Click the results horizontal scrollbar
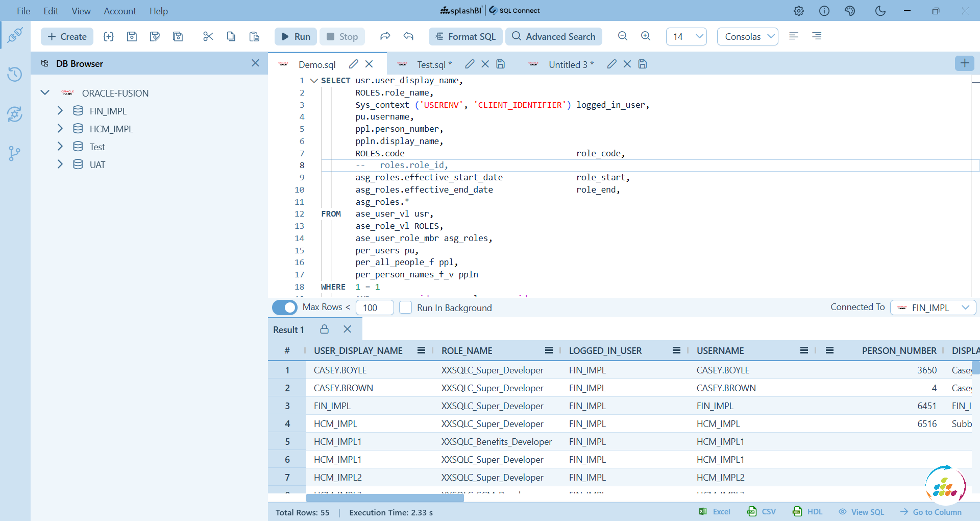The height and width of the screenshot is (521, 980). (385, 498)
